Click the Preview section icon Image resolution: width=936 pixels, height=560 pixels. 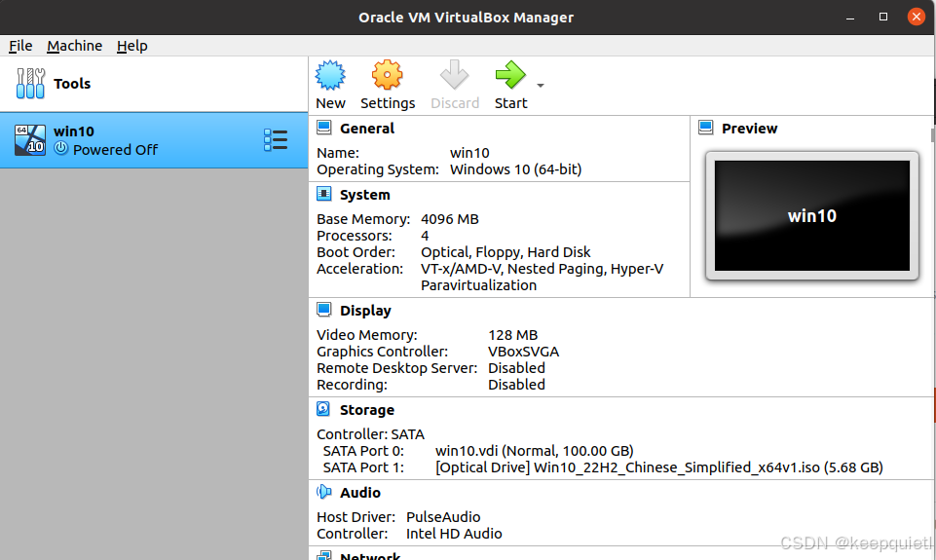pyautogui.click(x=706, y=128)
